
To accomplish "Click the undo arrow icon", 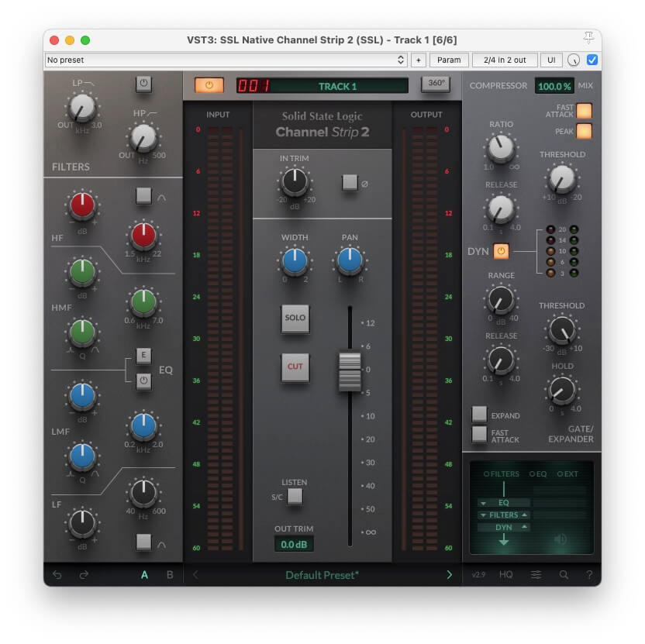I will pyautogui.click(x=57, y=575).
